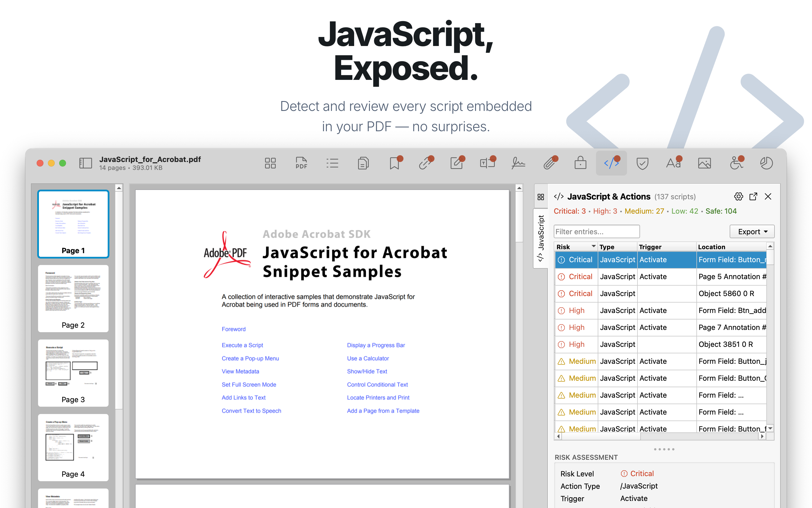Toggle the sidebar panel icon

point(85,163)
